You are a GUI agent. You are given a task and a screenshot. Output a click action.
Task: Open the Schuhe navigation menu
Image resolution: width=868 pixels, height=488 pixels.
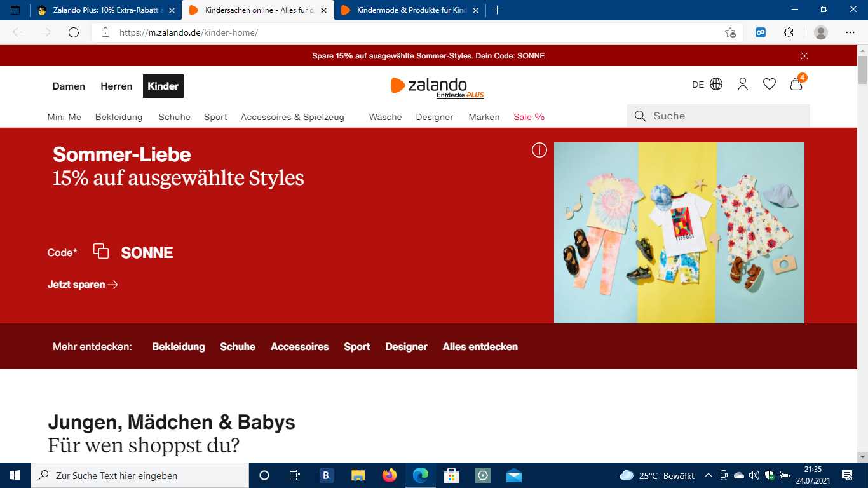175,117
